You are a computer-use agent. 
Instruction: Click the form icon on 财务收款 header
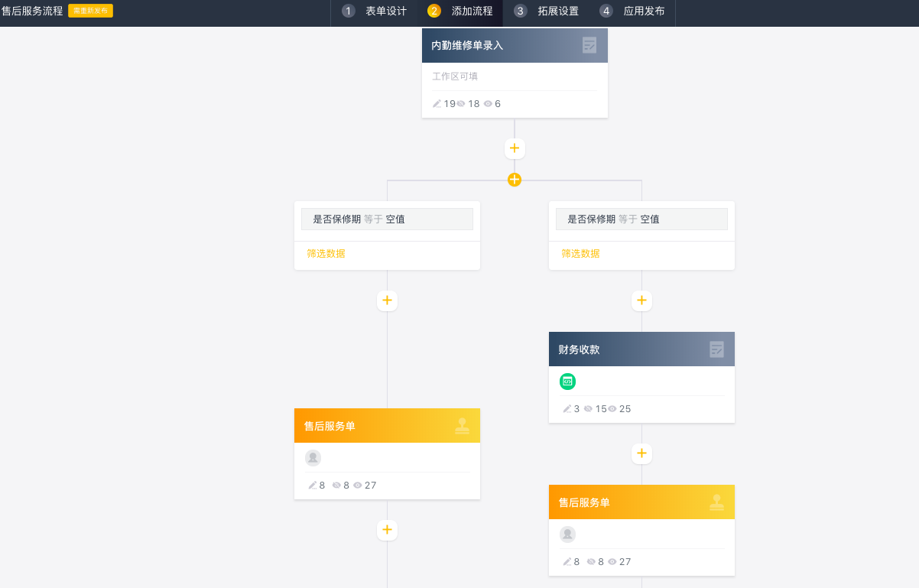pos(716,349)
